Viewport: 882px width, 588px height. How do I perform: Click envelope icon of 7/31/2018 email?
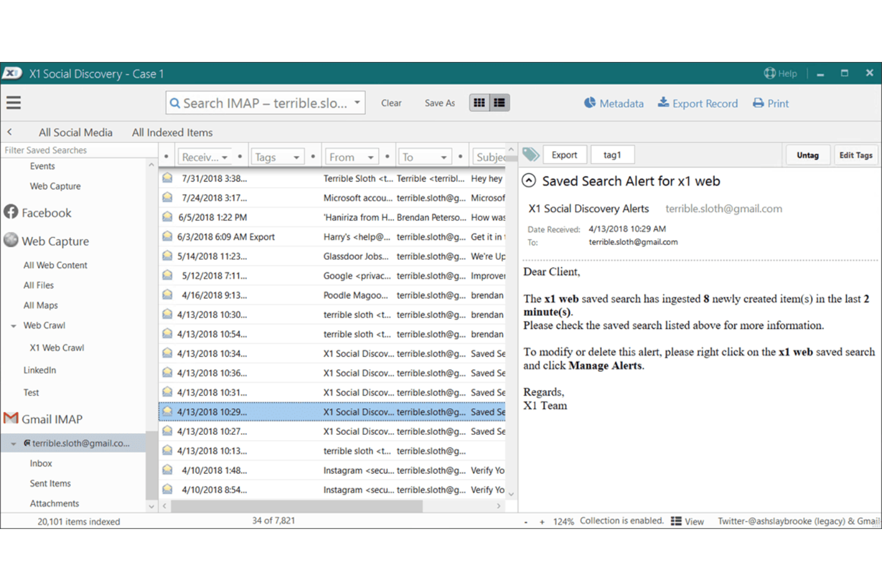coord(167,178)
